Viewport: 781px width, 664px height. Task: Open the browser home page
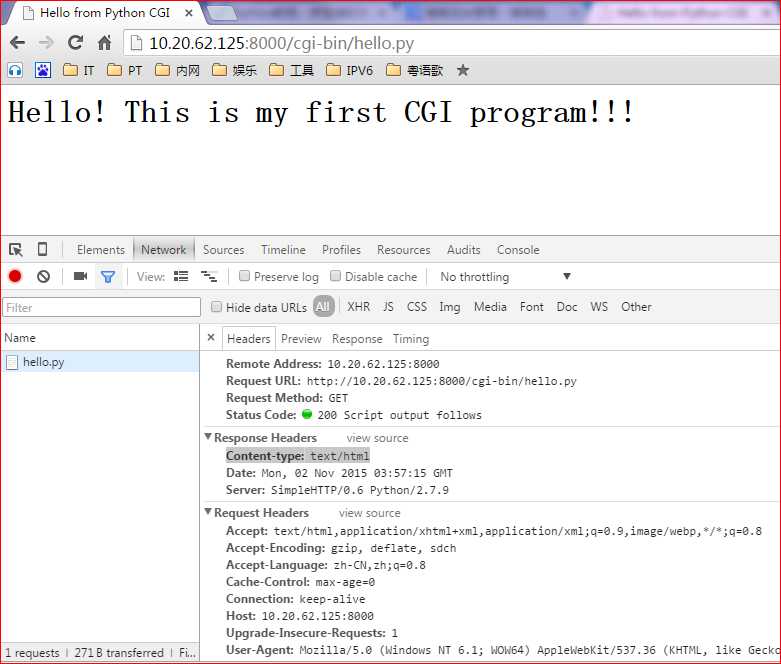click(104, 43)
